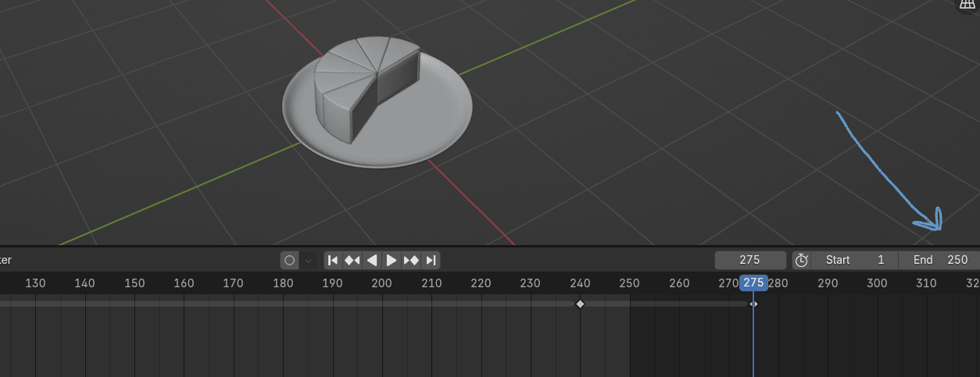
Task: Click frame 300 on the timeline ruler
Action: 877,283
